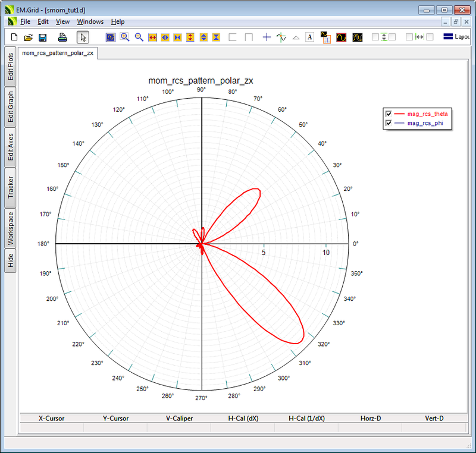Viewport: 476px width, 453px height.
Task: Activate the zoom-out tool
Action: [x=139, y=37]
